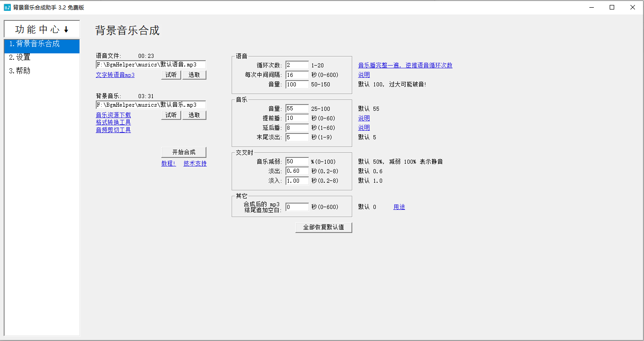644x341 pixels.
Task: Open 说明 link beside 延后播
Action: click(364, 128)
